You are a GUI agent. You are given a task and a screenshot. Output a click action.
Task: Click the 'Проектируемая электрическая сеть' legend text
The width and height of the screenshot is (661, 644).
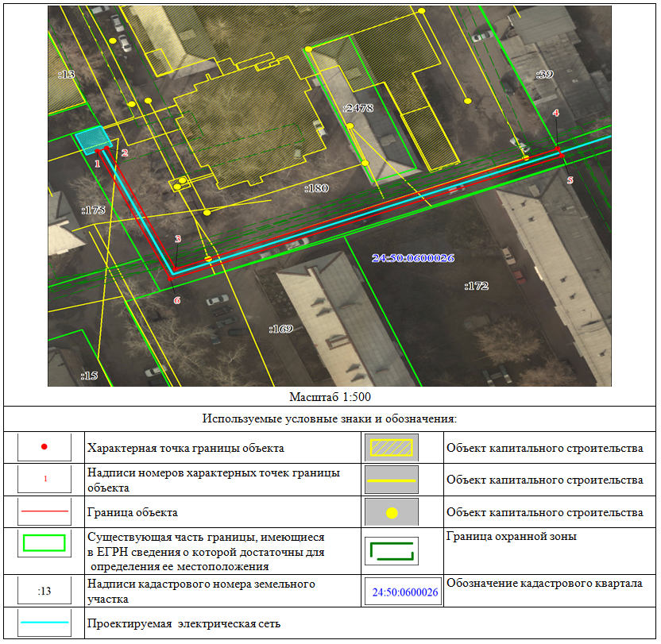[184, 624]
